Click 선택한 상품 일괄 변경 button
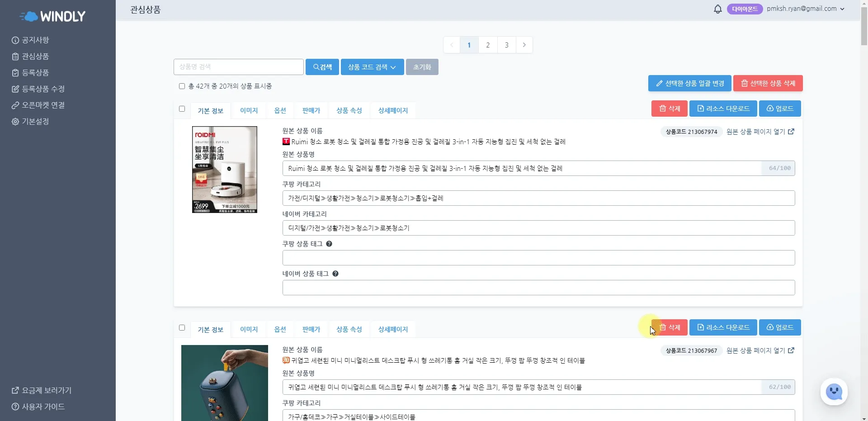Screen dimensions: 868x421 pyautogui.click(x=690, y=83)
